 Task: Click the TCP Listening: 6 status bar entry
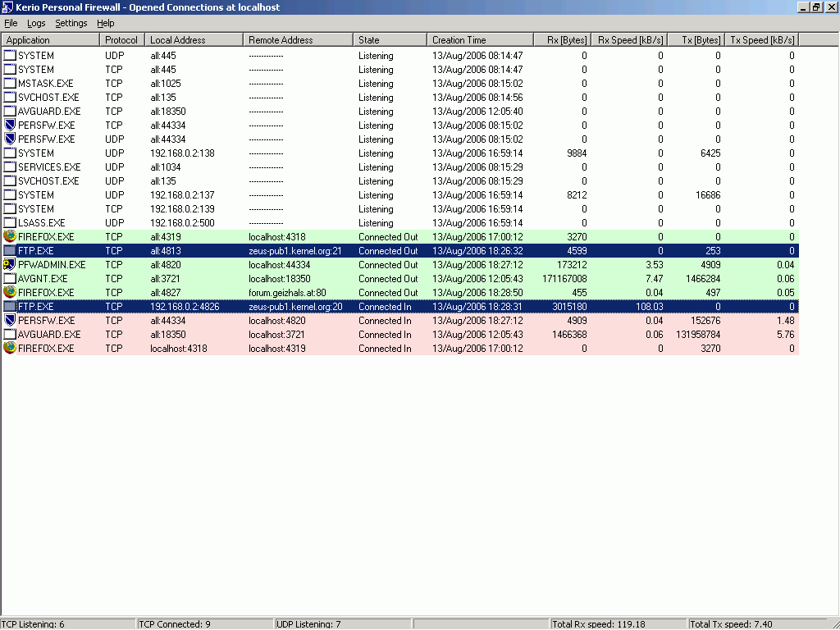click(x=68, y=624)
